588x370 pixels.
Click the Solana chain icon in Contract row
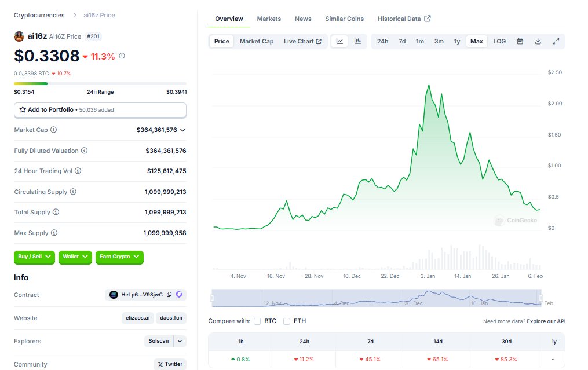tap(114, 295)
